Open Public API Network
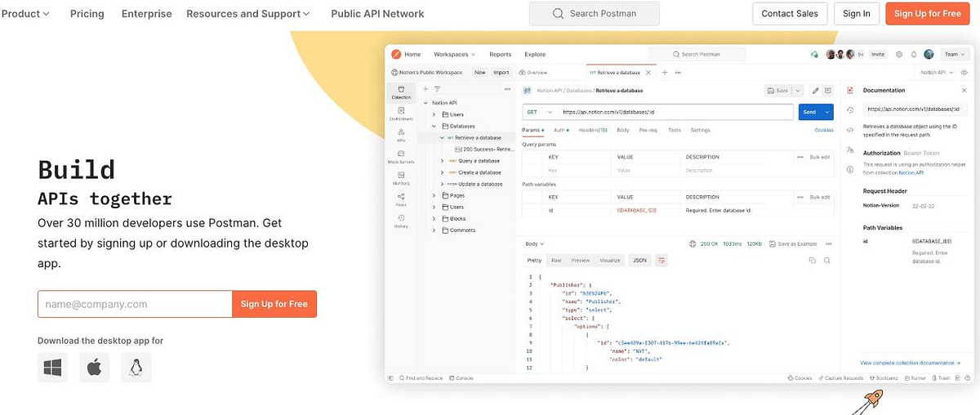The height and width of the screenshot is (415, 980). point(377,14)
